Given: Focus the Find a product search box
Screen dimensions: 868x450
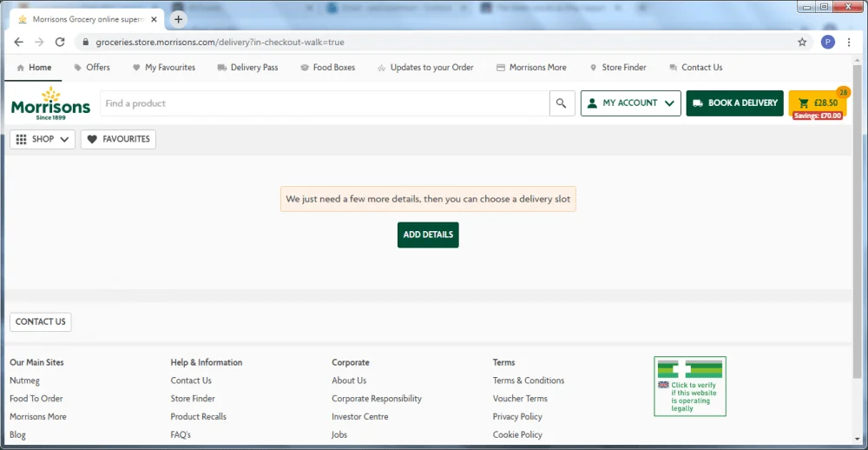Looking at the screenshot, I should click(x=325, y=103).
